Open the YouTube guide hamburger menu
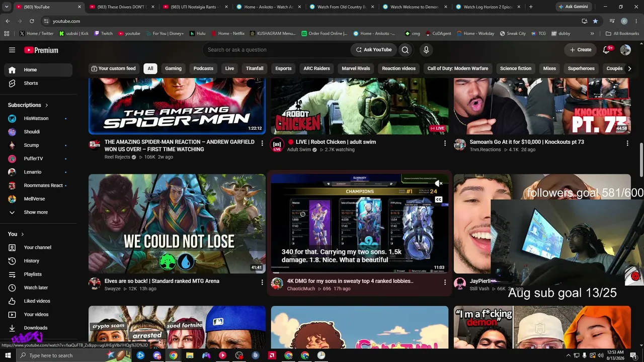The image size is (644, 362). (12, 50)
